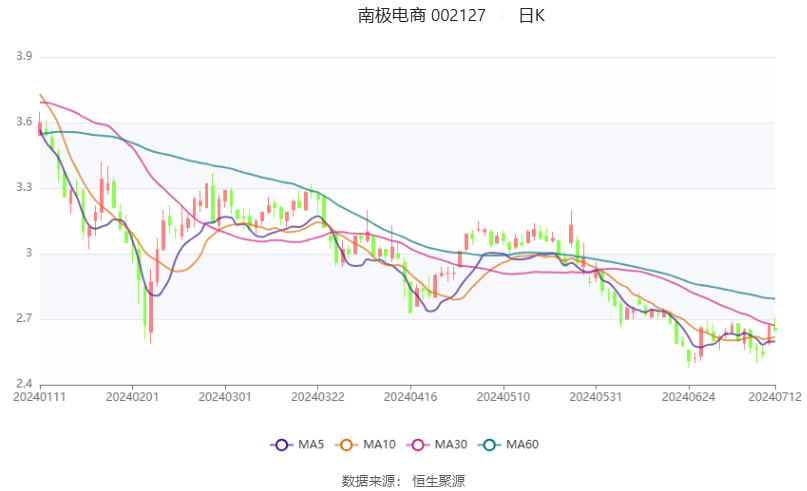Viewport: 807px width, 491px height.
Task: Select the 日K chart type label
Action: (x=531, y=16)
